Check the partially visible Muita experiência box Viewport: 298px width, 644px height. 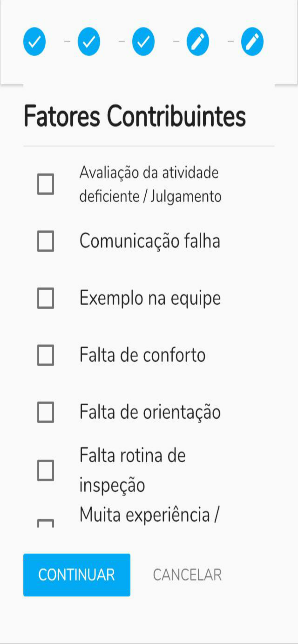[46, 523]
